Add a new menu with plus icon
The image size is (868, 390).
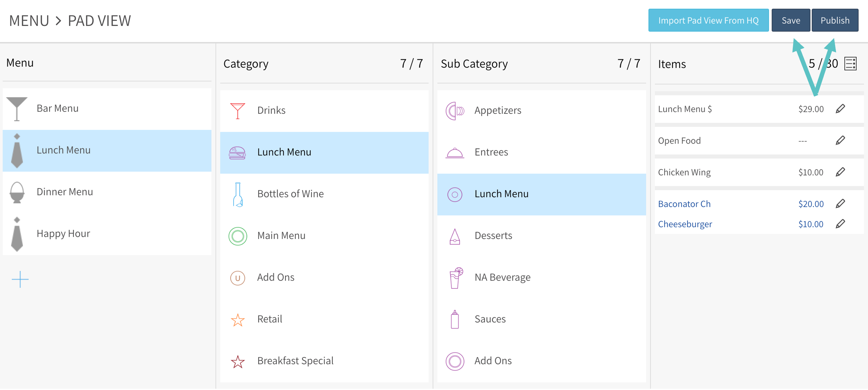click(20, 279)
